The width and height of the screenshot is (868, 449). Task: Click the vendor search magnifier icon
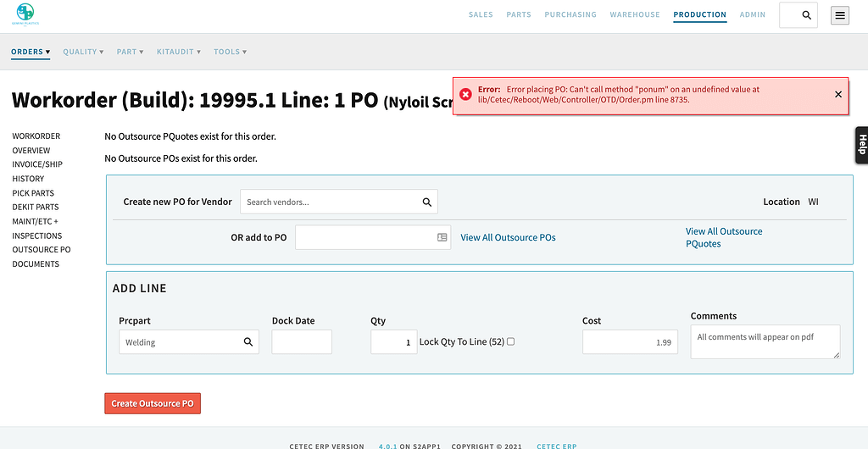point(427,202)
